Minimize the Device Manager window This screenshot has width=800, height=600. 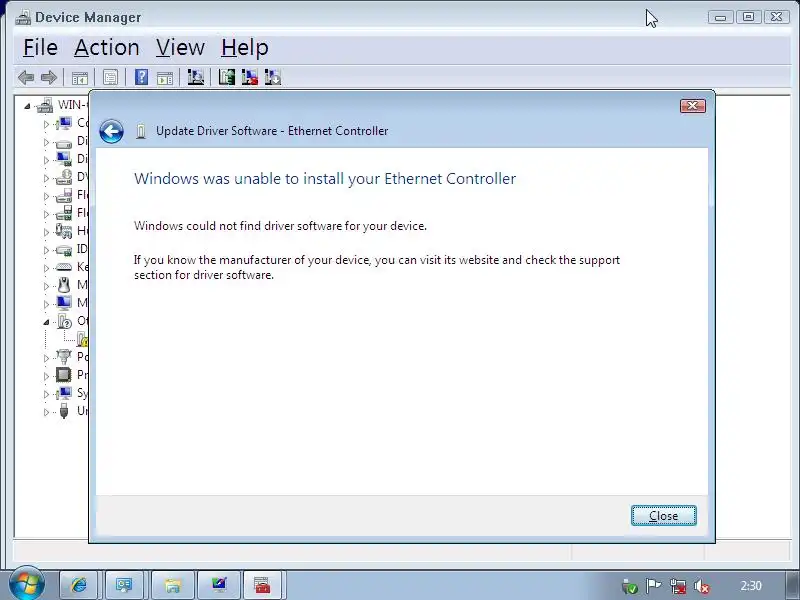tap(720, 17)
